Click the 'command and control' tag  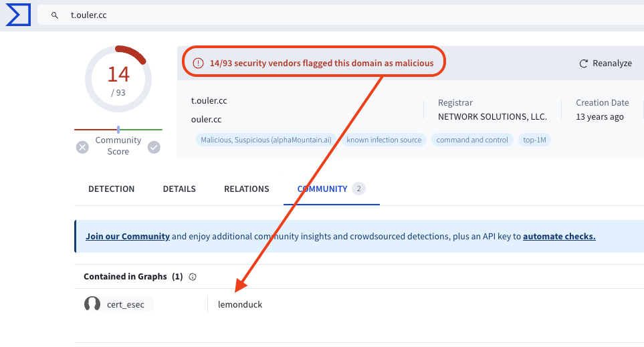pyautogui.click(x=472, y=140)
